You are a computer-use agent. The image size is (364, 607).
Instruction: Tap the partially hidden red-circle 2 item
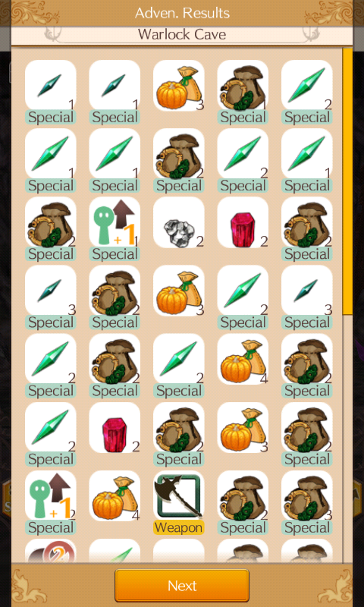[51, 551]
